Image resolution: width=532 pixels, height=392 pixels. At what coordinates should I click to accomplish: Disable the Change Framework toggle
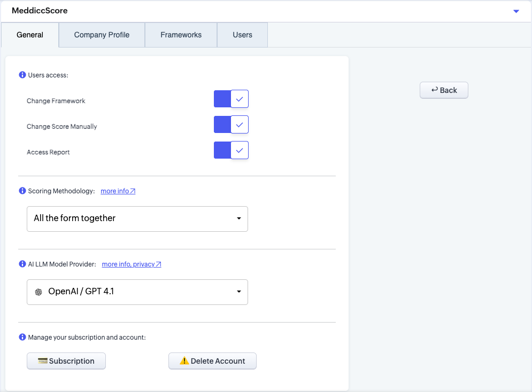tap(231, 99)
